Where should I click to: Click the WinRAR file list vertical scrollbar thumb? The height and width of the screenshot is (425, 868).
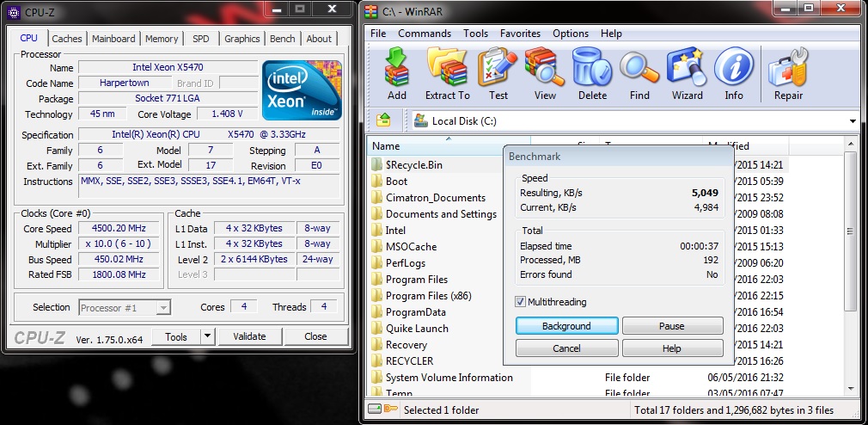click(x=851, y=231)
